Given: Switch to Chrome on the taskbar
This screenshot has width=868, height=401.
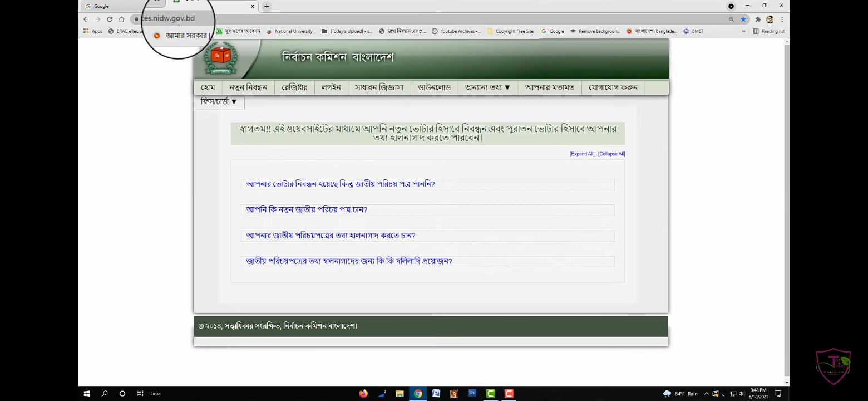Looking at the screenshot, I should pyautogui.click(x=418, y=394).
